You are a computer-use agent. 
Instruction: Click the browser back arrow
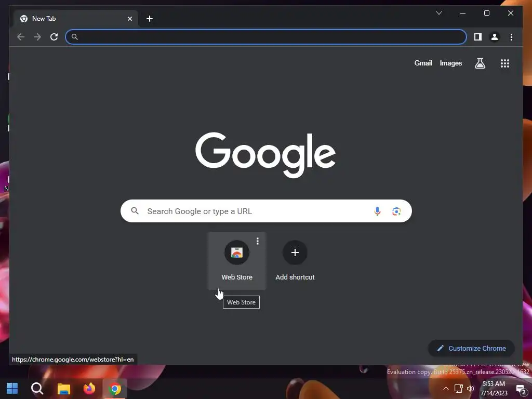pos(21,37)
